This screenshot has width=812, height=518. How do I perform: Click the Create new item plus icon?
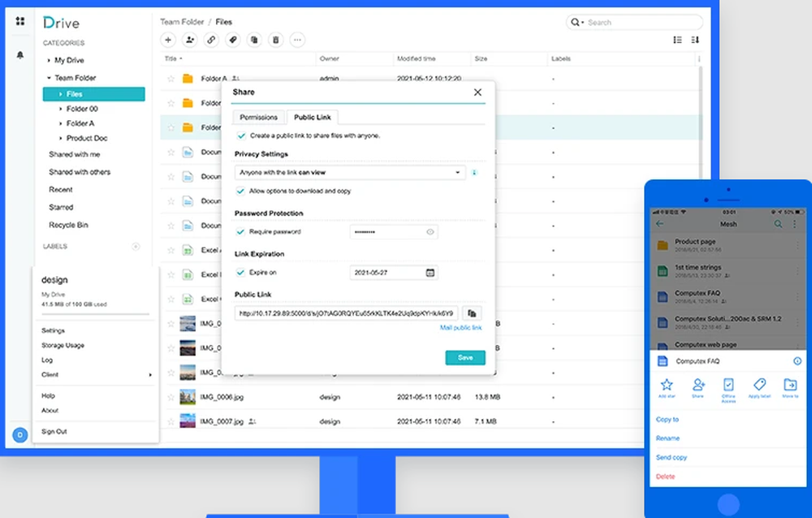(168, 40)
